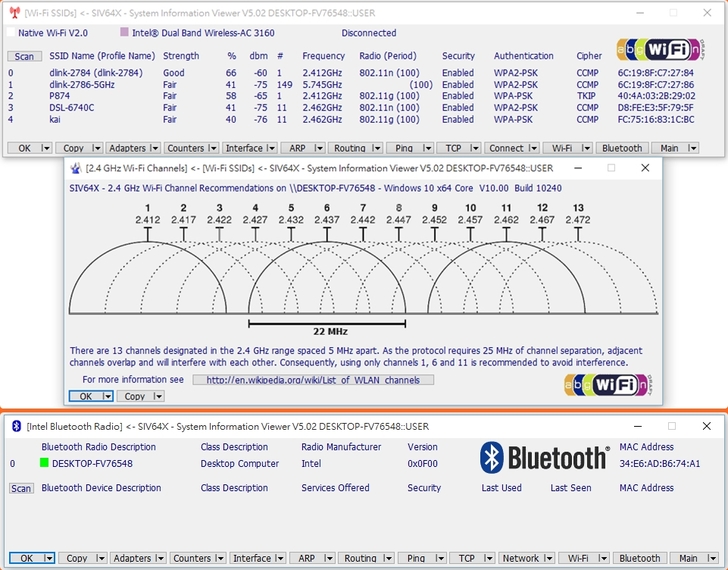Click green indicator next to DESKTOP-FV76548 radio
The height and width of the screenshot is (570, 728).
click(44, 464)
